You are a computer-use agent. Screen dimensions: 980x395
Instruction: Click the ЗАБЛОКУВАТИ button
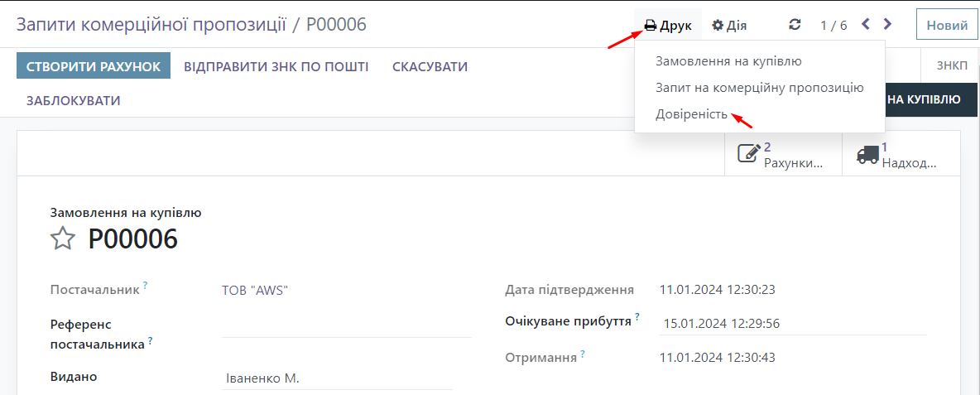74,101
